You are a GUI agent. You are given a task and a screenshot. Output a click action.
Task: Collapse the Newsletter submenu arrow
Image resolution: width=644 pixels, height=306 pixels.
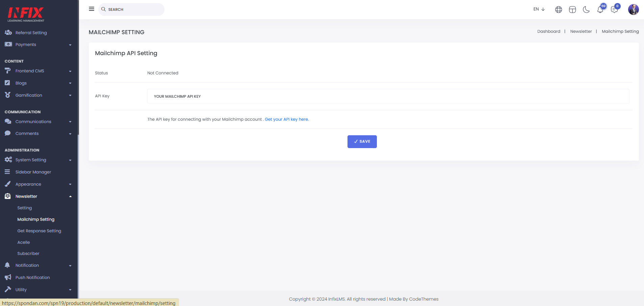70,196
